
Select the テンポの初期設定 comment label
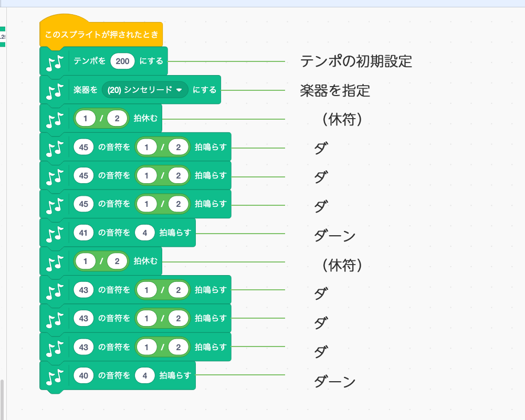click(356, 61)
